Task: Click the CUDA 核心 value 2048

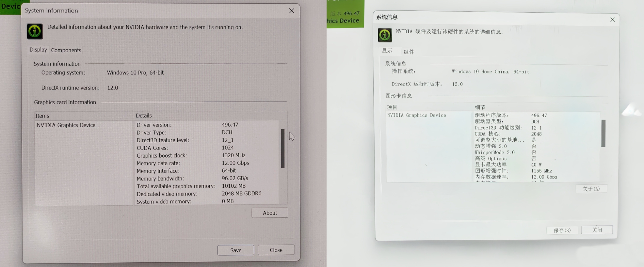Action: [x=536, y=134]
